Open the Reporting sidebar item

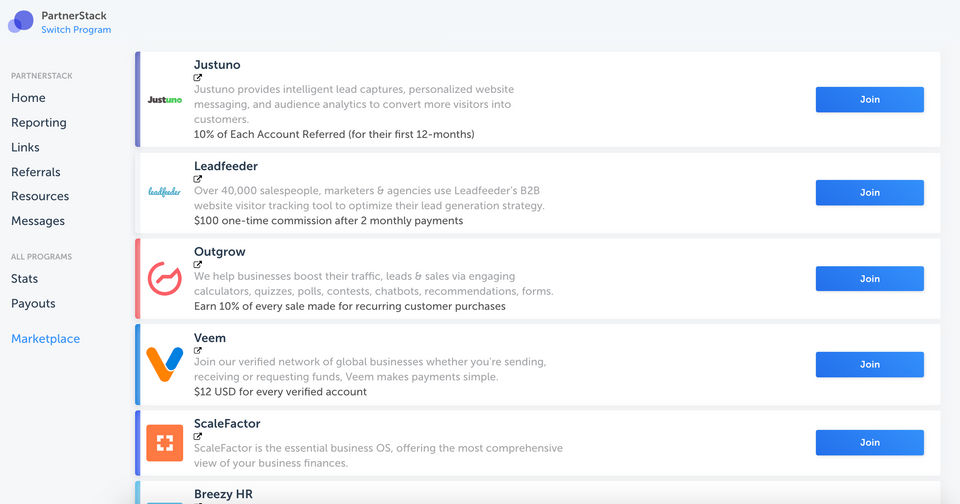39,123
